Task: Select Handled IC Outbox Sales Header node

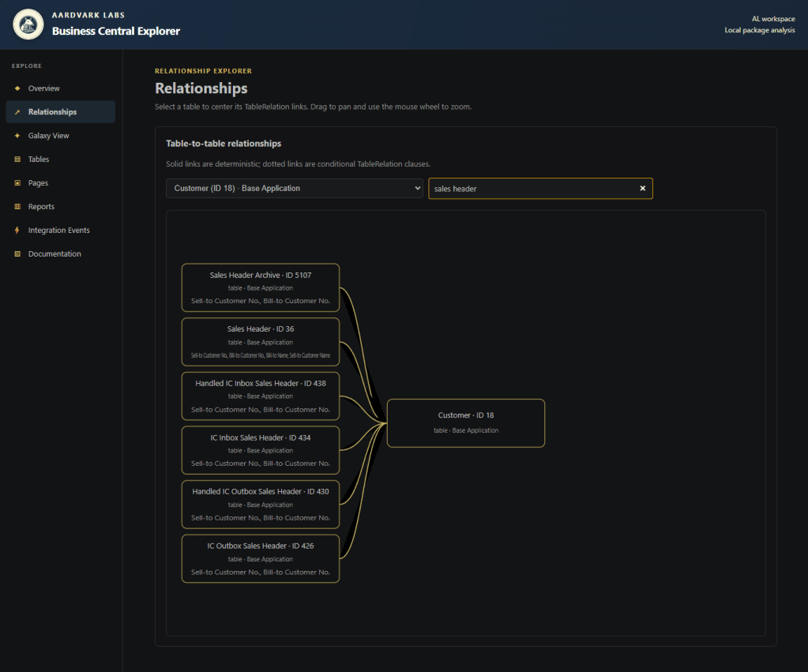Action: 260,505
